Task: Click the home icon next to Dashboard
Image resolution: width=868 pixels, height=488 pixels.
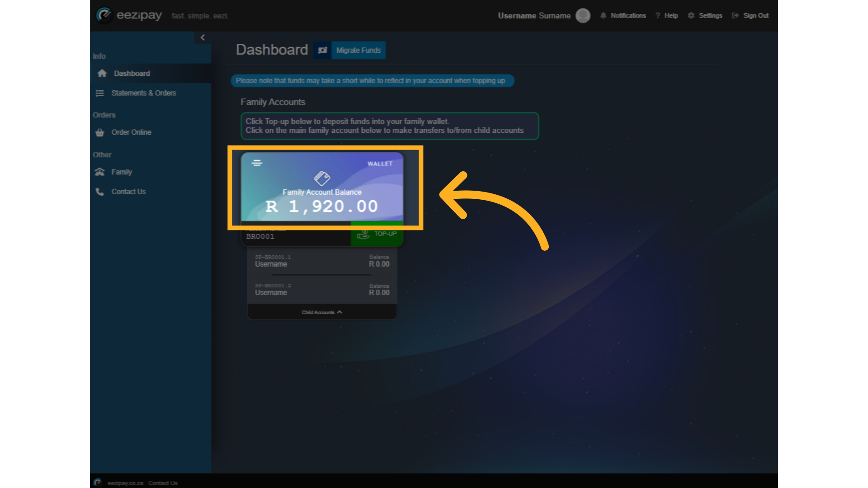Action: 101,73
